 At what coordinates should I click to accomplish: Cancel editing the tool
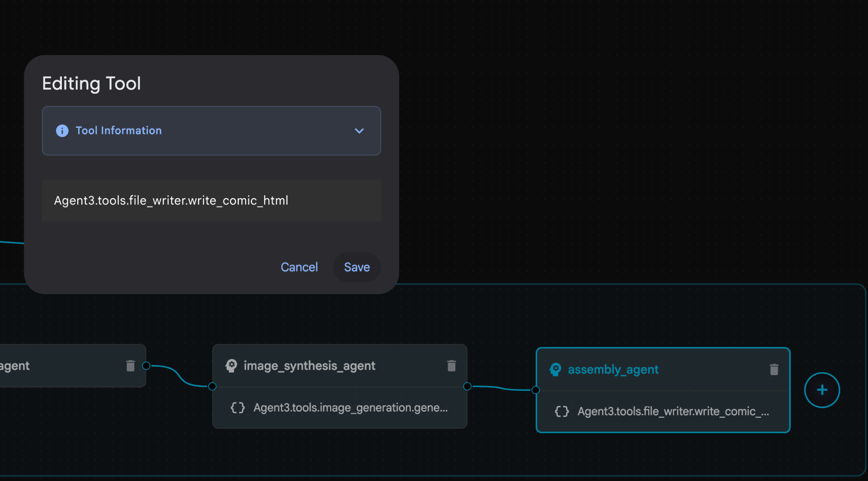coord(299,267)
